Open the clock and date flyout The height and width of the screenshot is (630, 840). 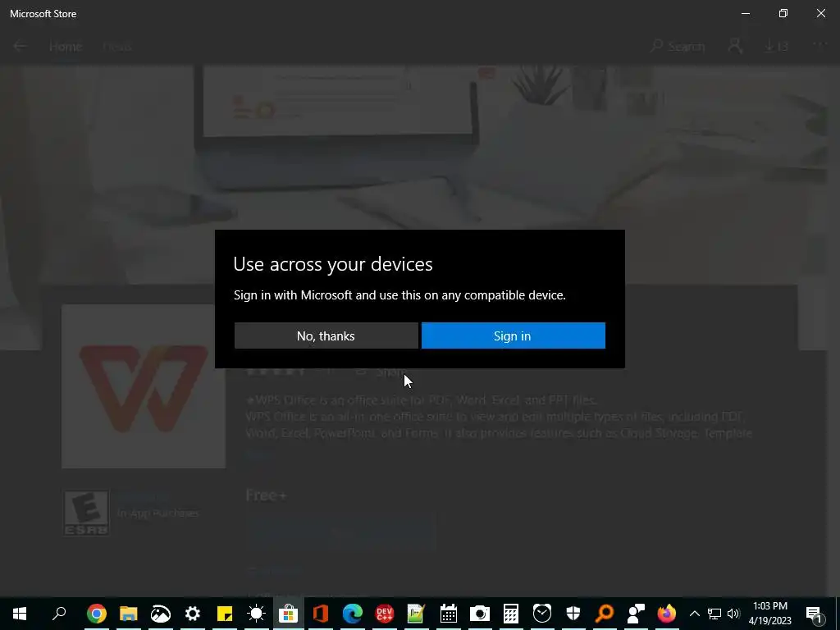[x=769, y=614]
